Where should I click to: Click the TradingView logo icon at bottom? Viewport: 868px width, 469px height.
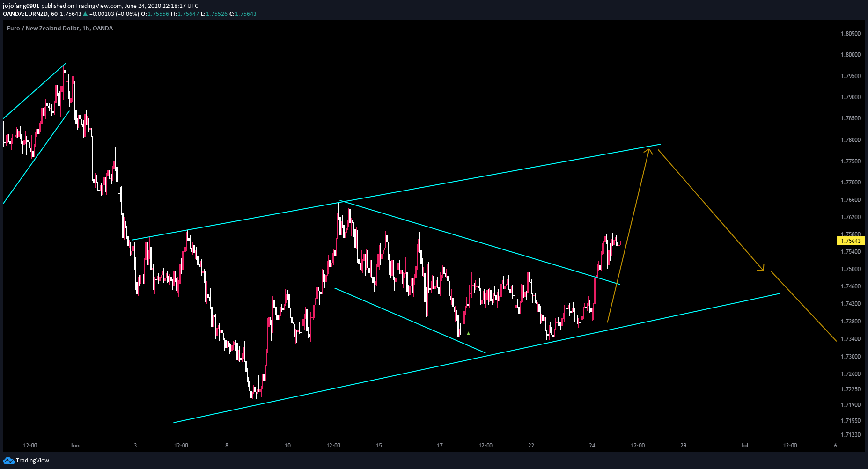[x=8, y=461]
